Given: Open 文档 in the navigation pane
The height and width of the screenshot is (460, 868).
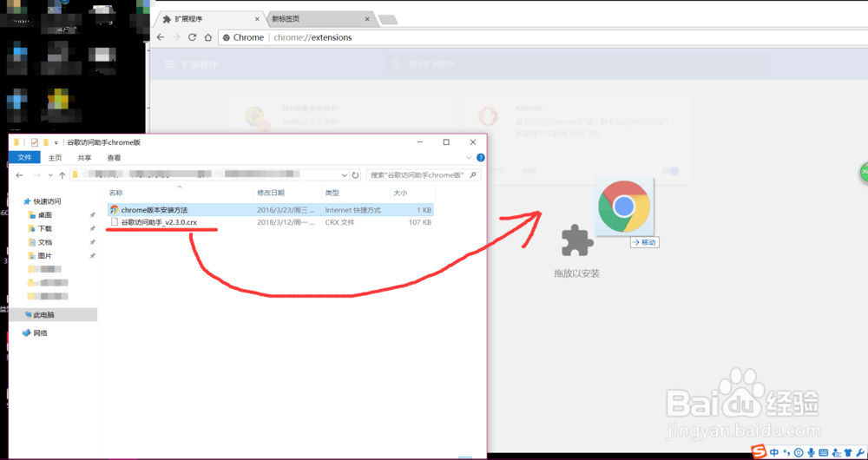Looking at the screenshot, I should click(45, 242).
